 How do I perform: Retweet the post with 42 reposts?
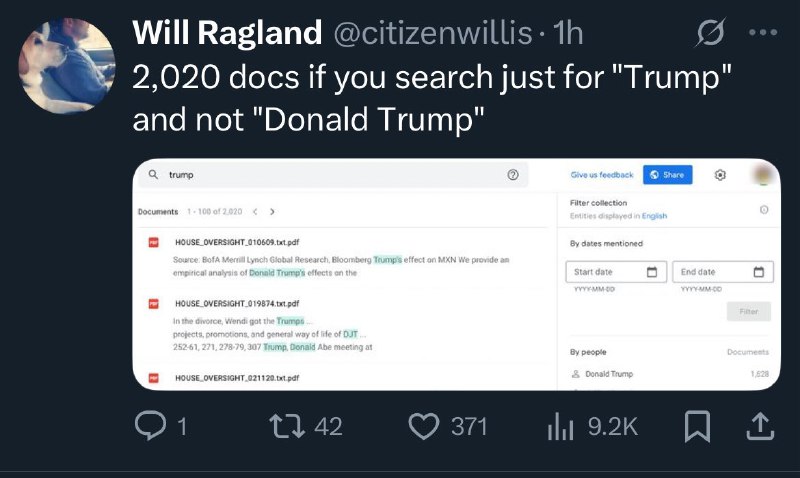tap(287, 426)
